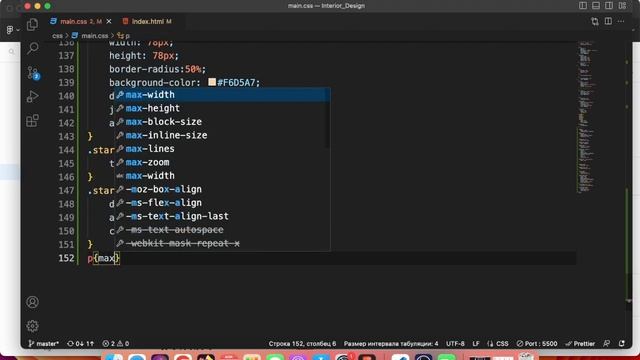Open master branch picker in status bar
The image size is (640, 360).
coord(43,344)
